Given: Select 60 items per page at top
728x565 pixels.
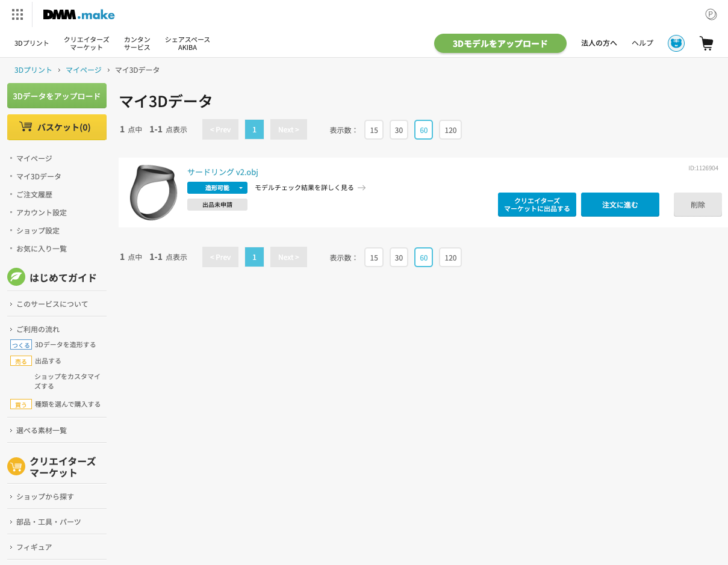Looking at the screenshot, I should tap(423, 130).
